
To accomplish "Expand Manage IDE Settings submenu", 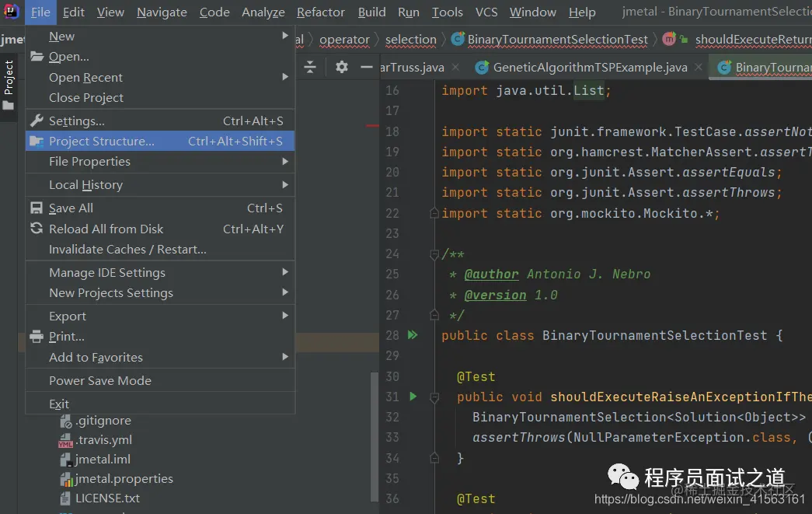I will click(160, 272).
